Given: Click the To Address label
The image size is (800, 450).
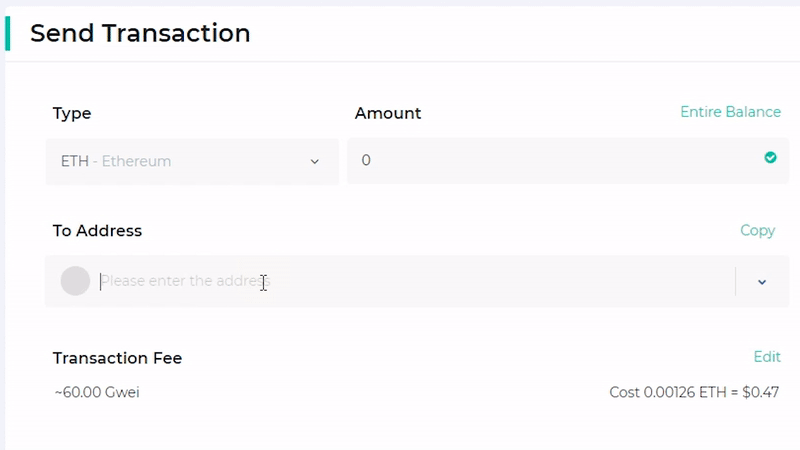Looking at the screenshot, I should pyautogui.click(x=97, y=231).
